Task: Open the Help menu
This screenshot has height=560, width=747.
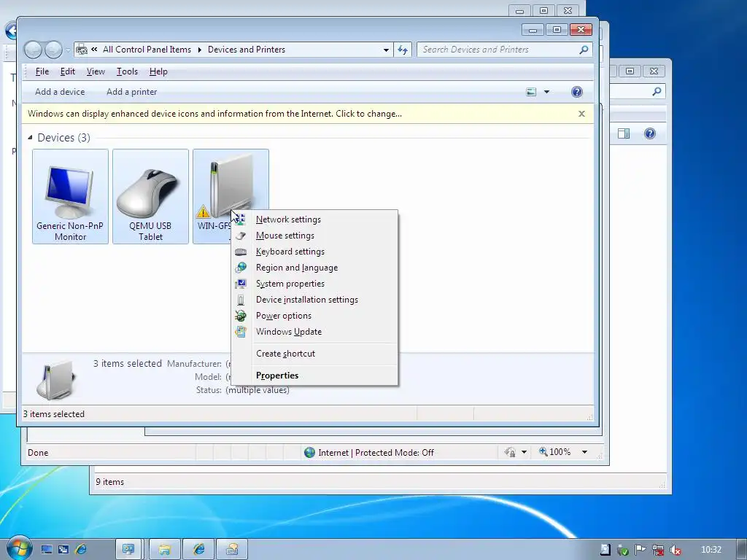Action: (158, 71)
